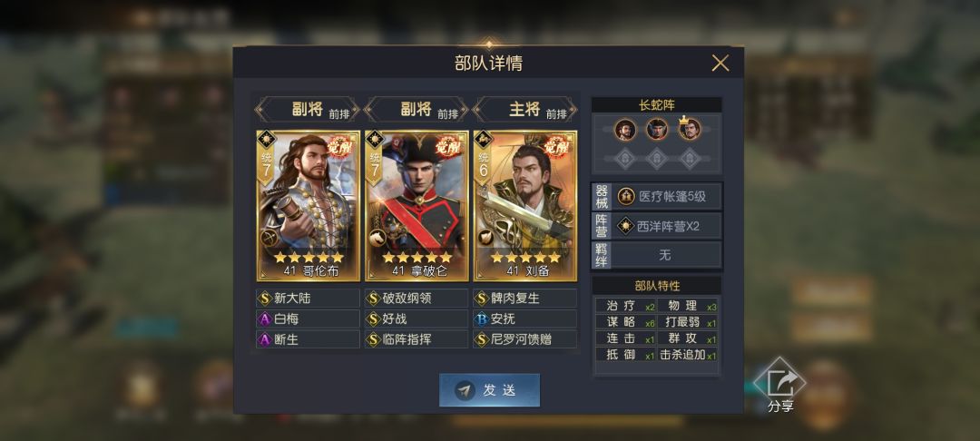Click the 分享 share icon

pyautogui.click(x=779, y=386)
